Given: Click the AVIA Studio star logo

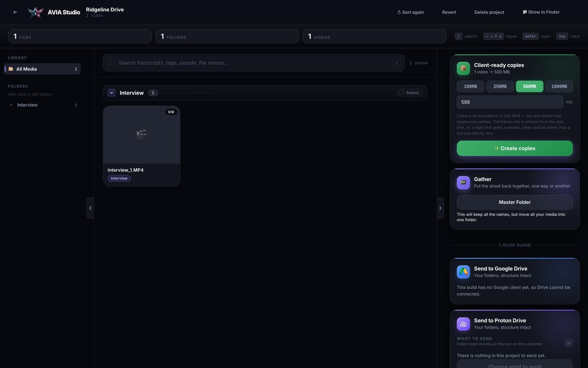Looking at the screenshot, I should pyautogui.click(x=35, y=12).
